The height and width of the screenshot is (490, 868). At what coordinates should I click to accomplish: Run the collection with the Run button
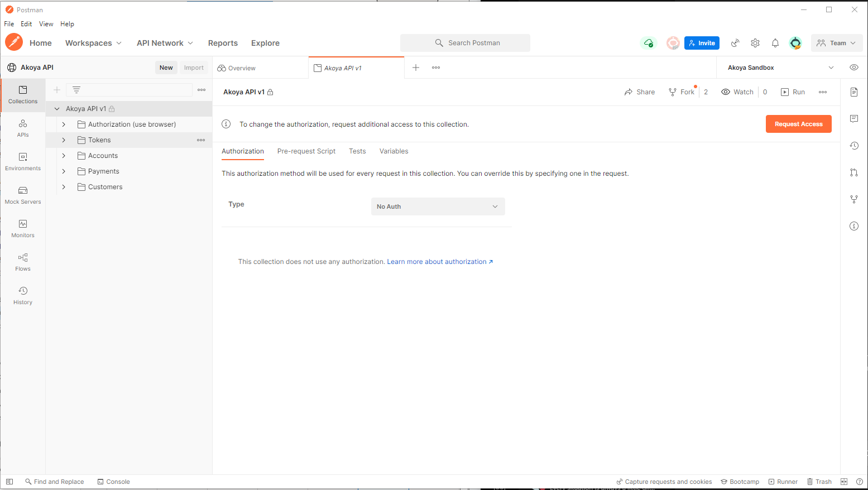pos(793,92)
